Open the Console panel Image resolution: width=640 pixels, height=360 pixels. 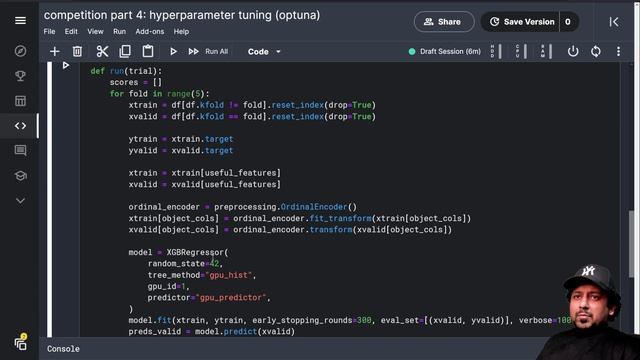(63, 349)
